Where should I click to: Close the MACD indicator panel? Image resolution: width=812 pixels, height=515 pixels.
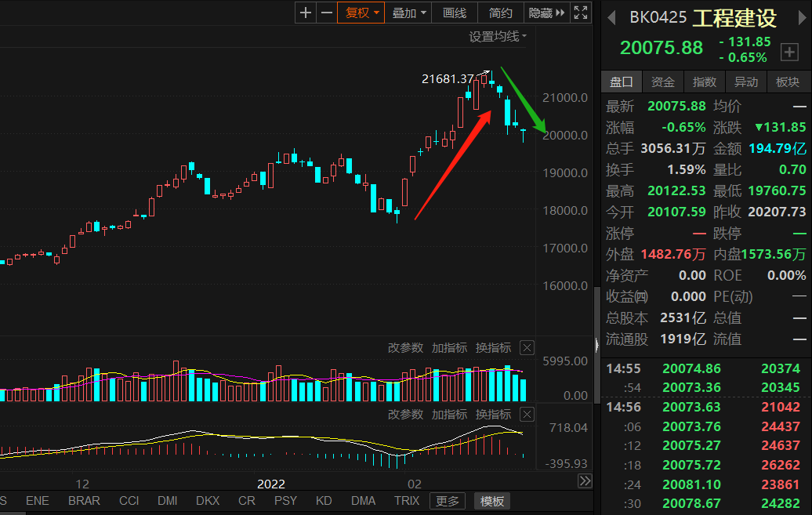(527, 415)
